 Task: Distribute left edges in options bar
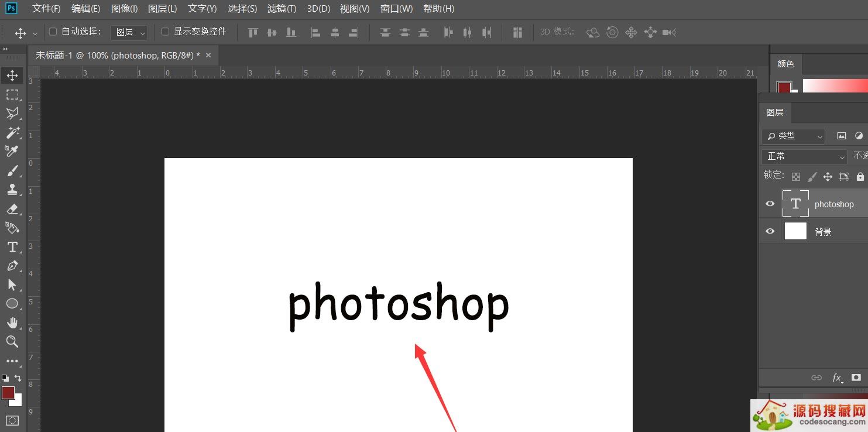click(x=448, y=33)
